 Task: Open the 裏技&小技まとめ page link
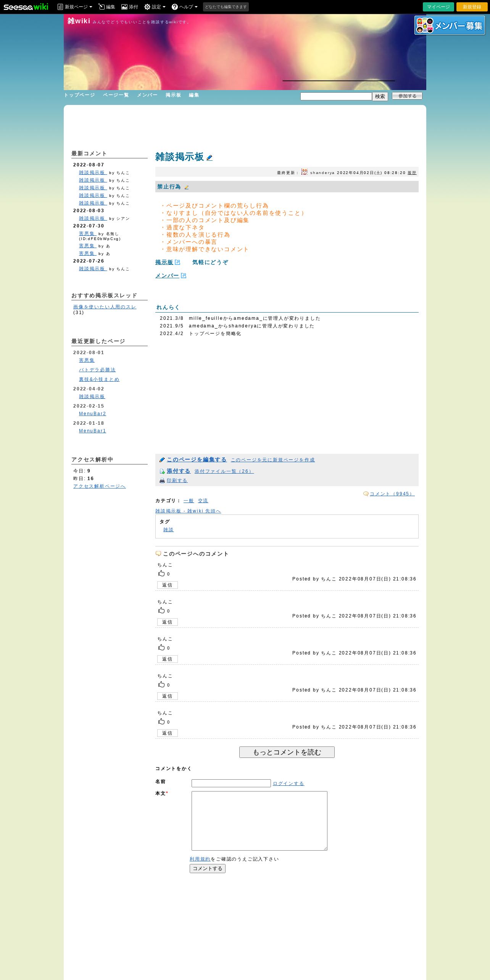pos(99,379)
